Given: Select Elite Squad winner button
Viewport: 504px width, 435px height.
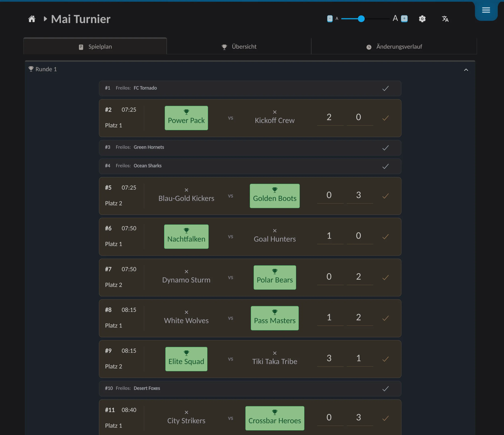Looking at the screenshot, I should click(x=186, y=359).
